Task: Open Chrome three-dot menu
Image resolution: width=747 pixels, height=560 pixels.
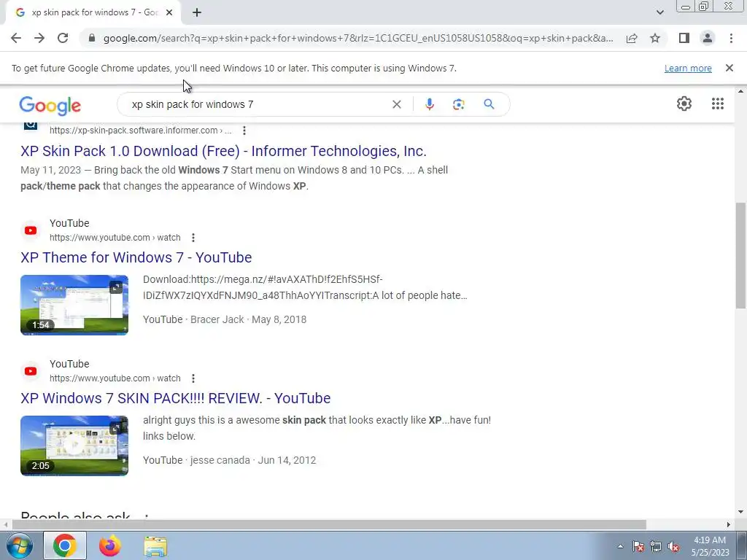Action: (731, 38)
